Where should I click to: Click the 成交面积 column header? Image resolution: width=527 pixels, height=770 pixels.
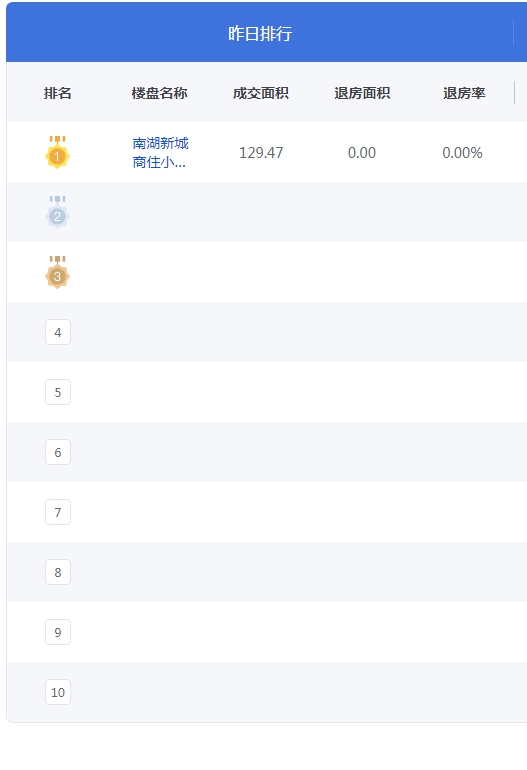click(x=261, y=93)
